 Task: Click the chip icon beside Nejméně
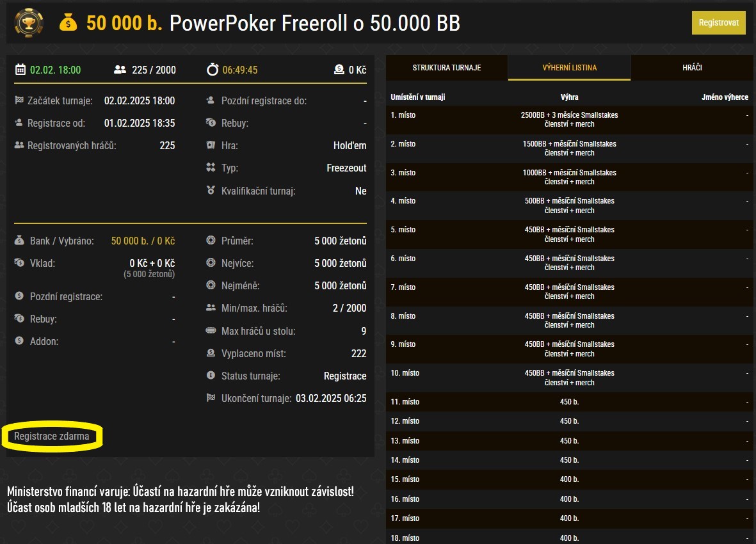pyautogui.click(x=211, y=285)
